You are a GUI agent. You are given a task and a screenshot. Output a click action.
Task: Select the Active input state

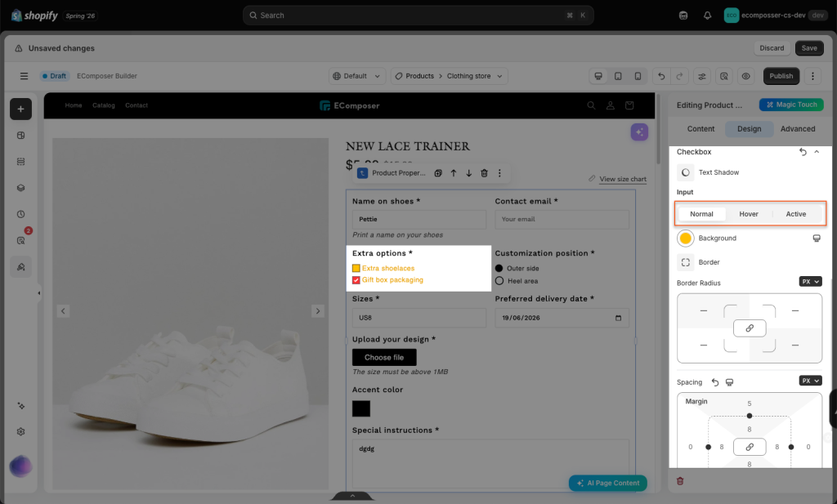[796, 214]
